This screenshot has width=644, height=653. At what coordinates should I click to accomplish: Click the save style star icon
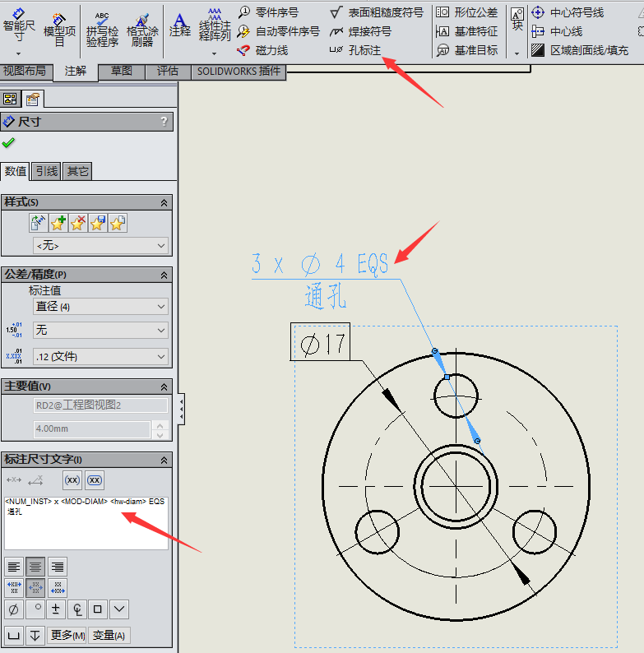pos(98,223)
